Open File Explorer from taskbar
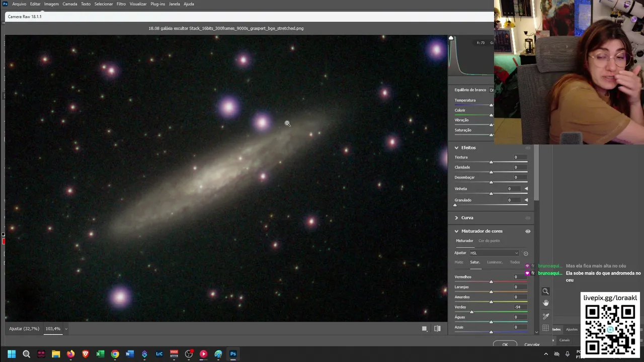The image size is (644, 362). pyautogui.click(x=56, y=354)
